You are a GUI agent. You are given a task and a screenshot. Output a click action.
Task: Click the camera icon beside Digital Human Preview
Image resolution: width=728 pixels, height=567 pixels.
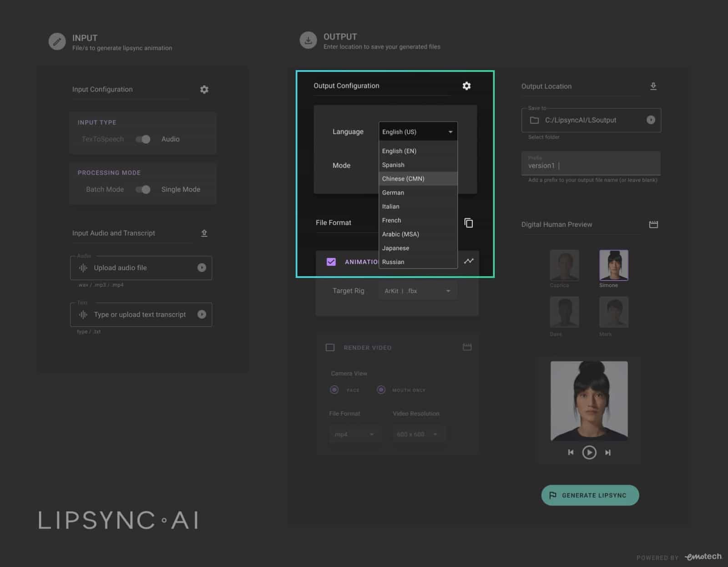click(x=653, y=224)
